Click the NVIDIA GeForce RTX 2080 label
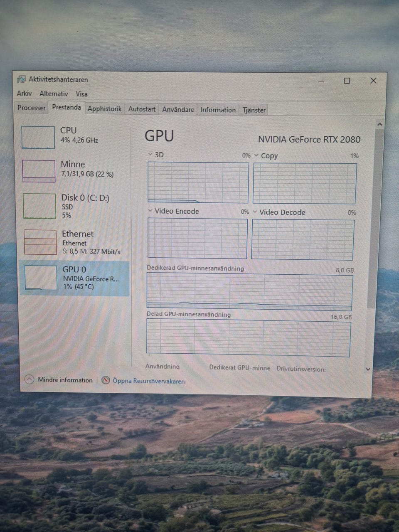 [309, 140]
